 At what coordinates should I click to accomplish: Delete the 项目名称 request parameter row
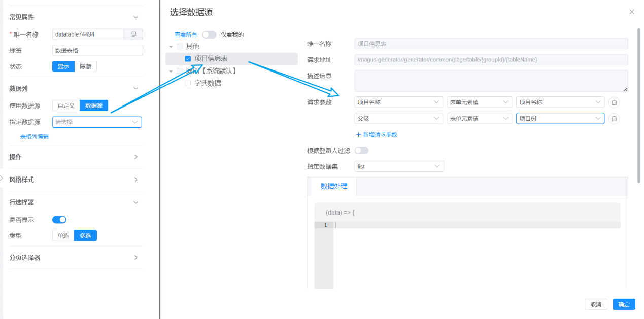pyautogui.click(x=614, y=102)
